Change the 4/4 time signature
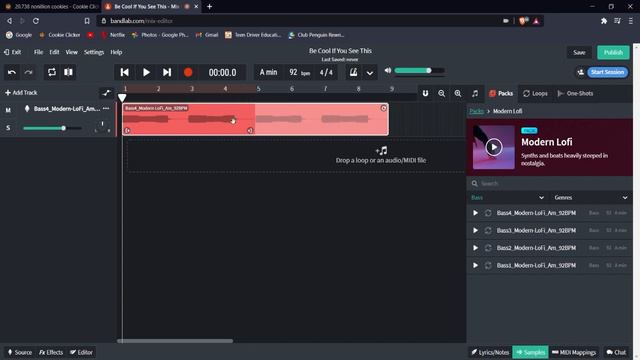 (326, 72)
